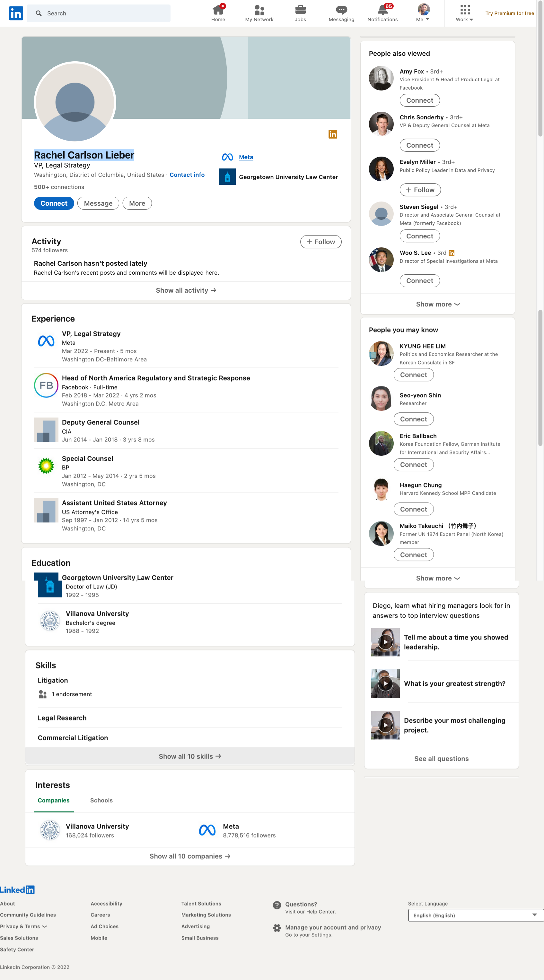Follow Evelyn Miller
544x980 pixels.
(x=420, y=190)
